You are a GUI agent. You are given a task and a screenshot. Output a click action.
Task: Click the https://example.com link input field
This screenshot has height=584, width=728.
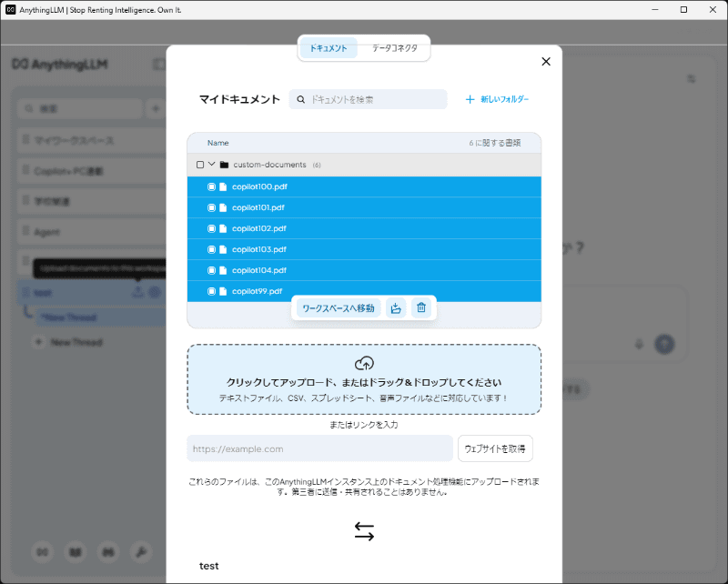[x=319, y=448]
